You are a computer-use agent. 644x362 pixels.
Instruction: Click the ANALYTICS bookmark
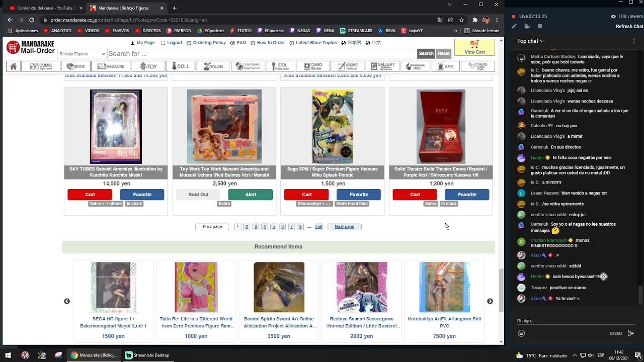(57, 31)
